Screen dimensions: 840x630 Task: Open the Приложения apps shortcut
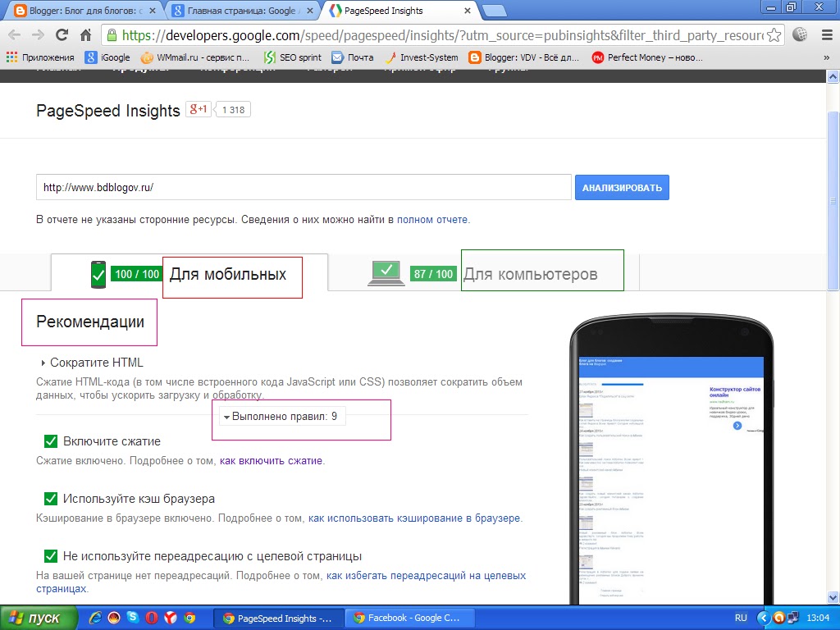pos(40,57)
